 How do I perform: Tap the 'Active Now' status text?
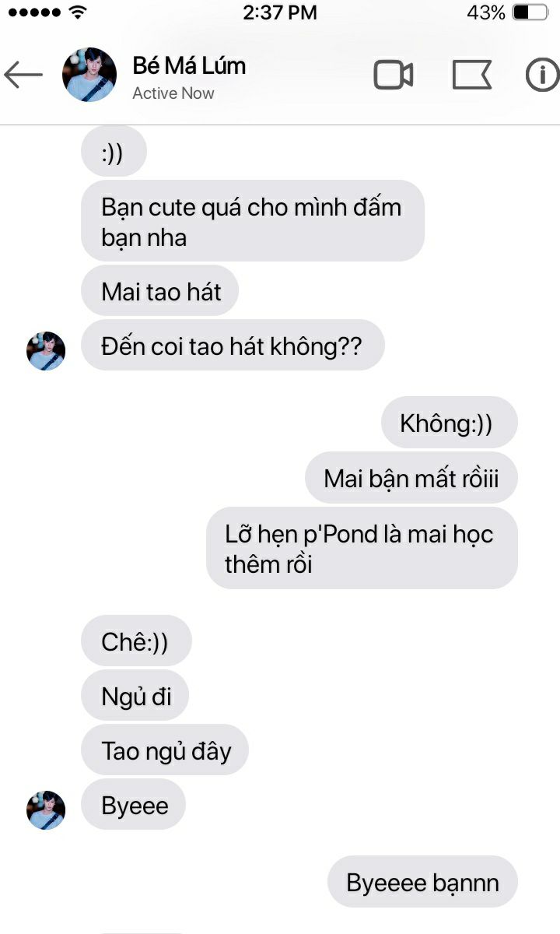[x=173, y=93]
